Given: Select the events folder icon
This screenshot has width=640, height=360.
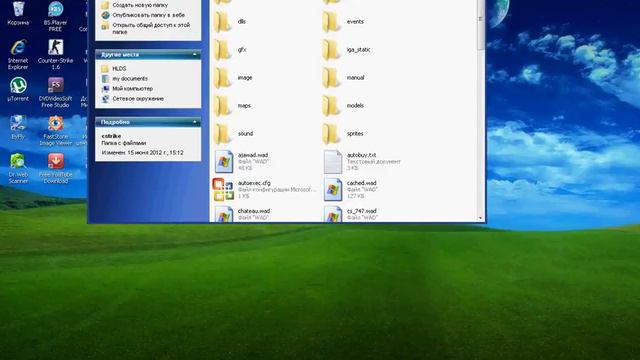Looking at the screenshot, I should tap(331, 22).
